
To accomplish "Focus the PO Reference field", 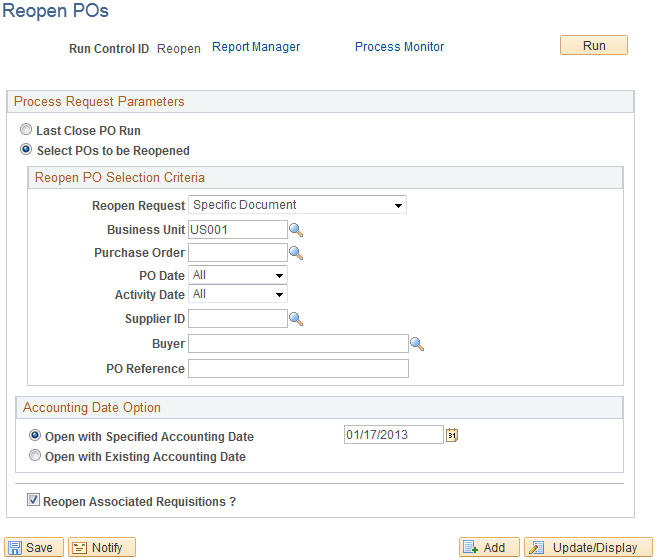I will tap(298, 368).
